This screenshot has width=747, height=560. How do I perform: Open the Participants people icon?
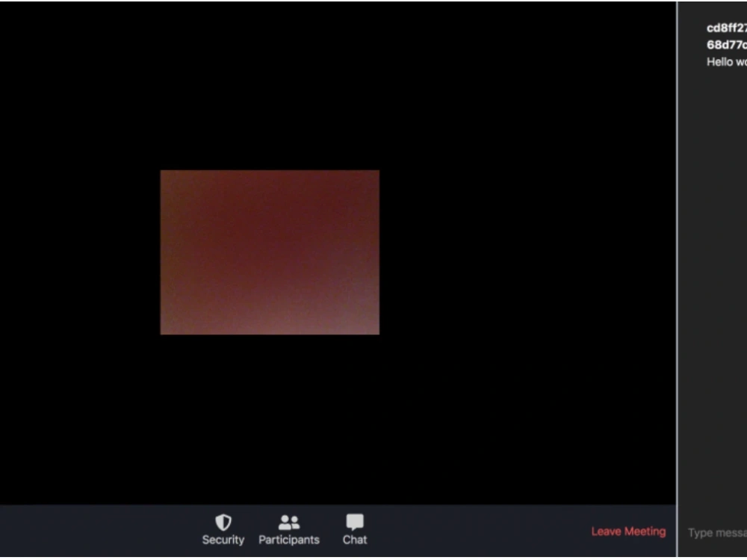[x=288, y=523]
